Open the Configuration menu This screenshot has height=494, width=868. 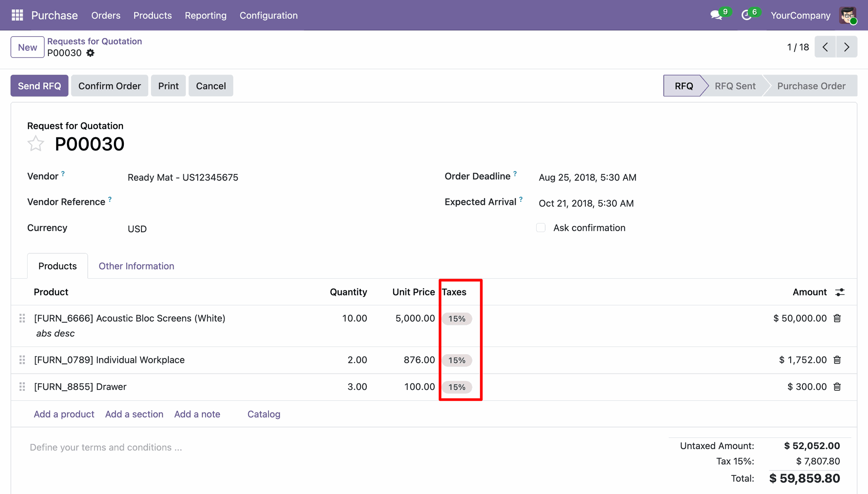[269, 15]
